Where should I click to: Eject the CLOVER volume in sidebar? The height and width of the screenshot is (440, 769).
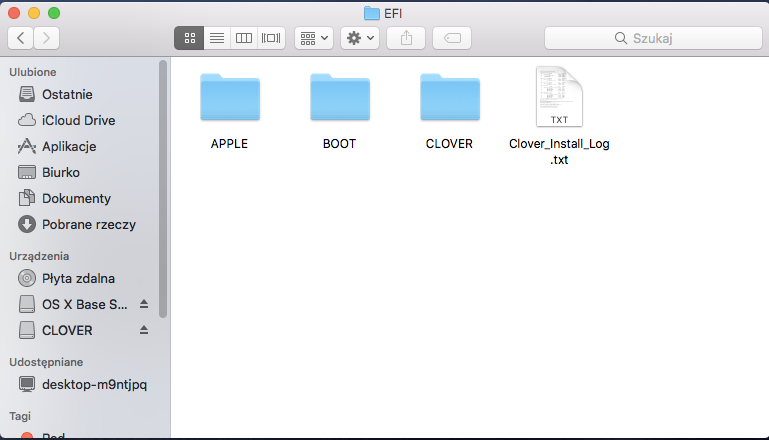[144, 330]
